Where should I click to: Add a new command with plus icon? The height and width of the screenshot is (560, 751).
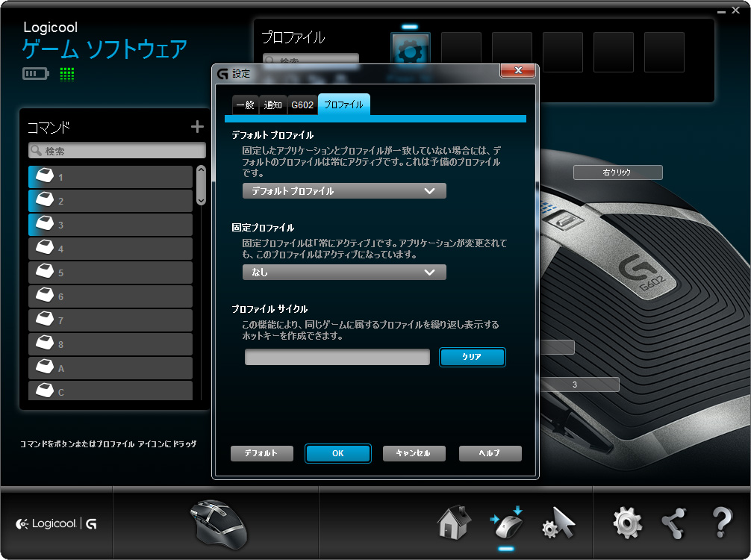click(x=197, y=126)
